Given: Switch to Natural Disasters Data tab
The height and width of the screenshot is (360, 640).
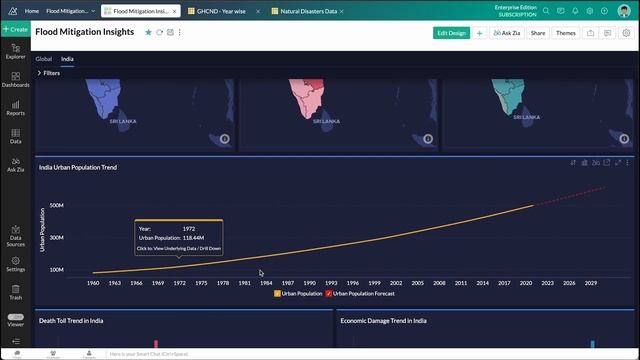Looking at the screenshot, I should (x=308, y=11).
